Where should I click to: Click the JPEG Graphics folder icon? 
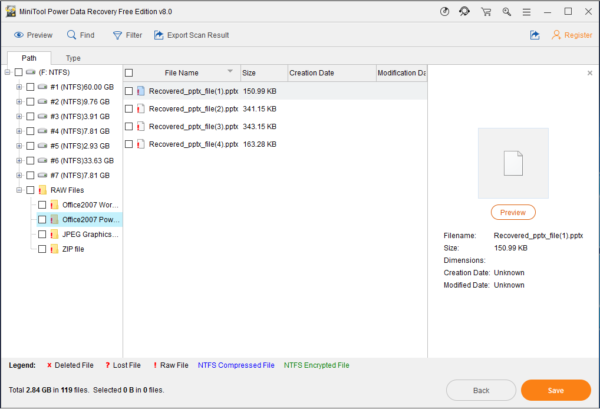54,234
